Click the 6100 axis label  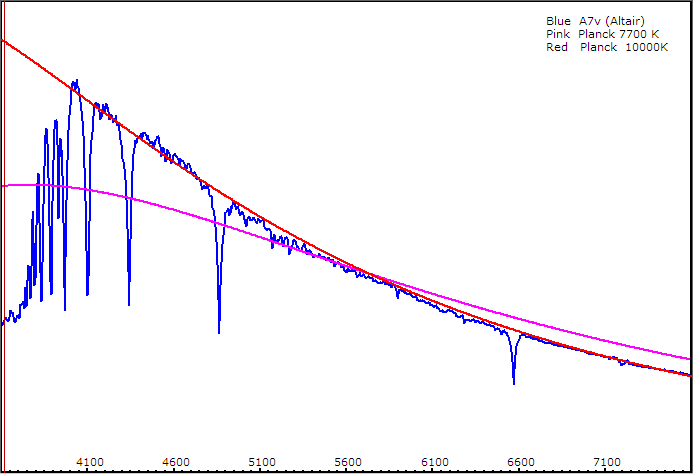click(434, 462)
